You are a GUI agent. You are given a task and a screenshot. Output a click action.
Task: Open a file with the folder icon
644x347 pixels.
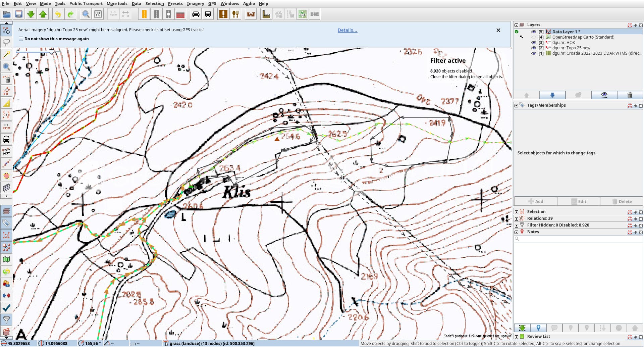7,14
